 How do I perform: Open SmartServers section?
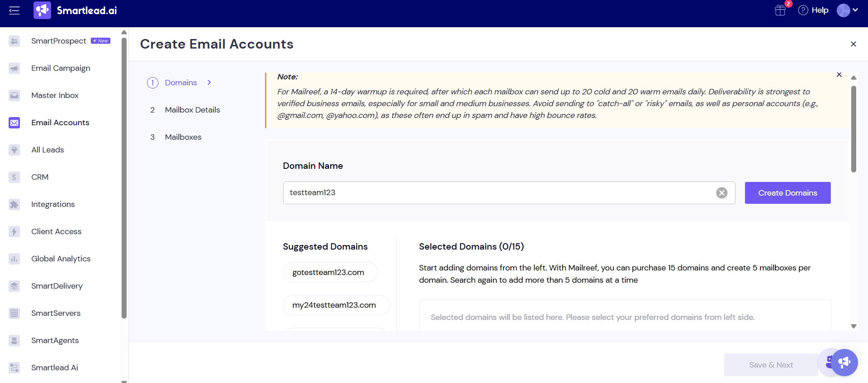[x=56, y=313]
